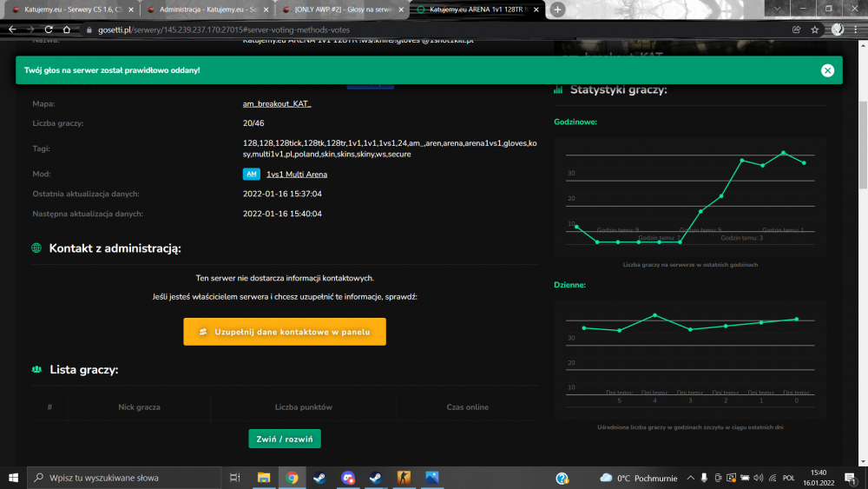This screenshot has height=489, width=868.
Task: Open the Windows Start menu
Action: (x=13, y=478)
